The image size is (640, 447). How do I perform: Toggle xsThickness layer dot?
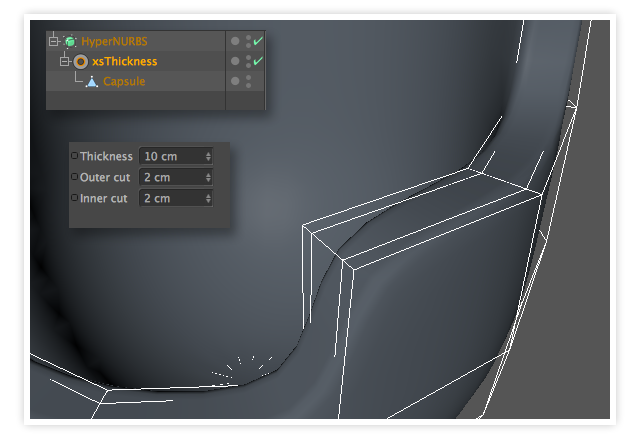click(x=235, y=61)
